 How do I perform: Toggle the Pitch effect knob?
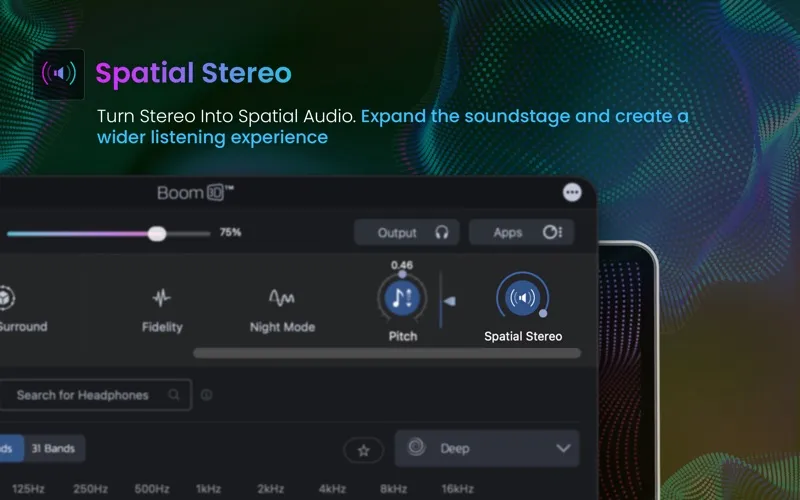tap(402, 298)
